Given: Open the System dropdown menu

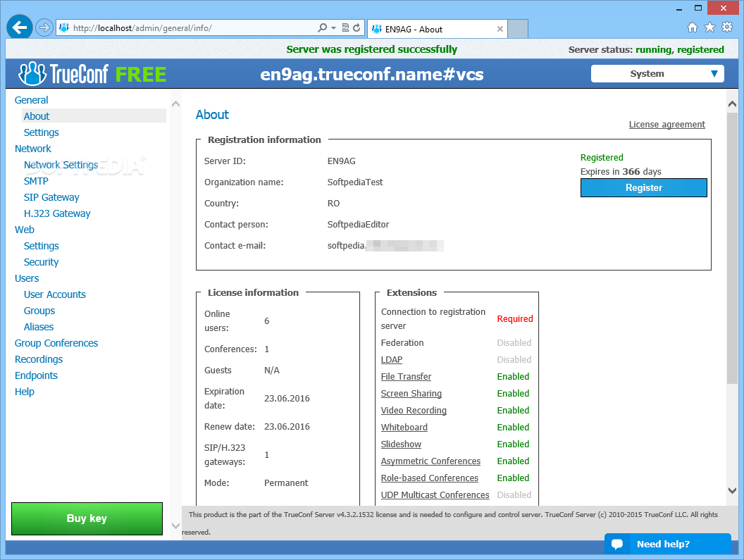Looking at the screenshot, I should coord(657,73).
